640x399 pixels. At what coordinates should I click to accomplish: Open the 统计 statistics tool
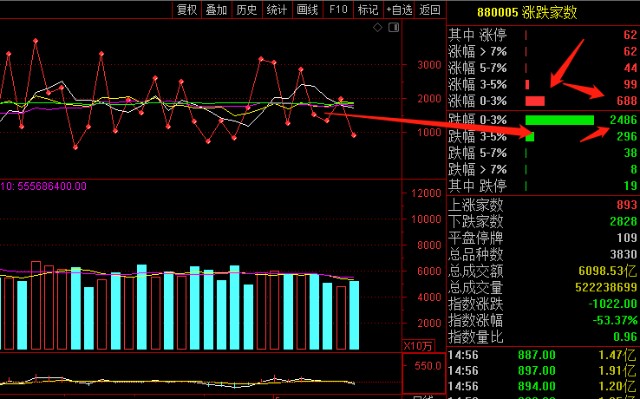tap(277, 9)
